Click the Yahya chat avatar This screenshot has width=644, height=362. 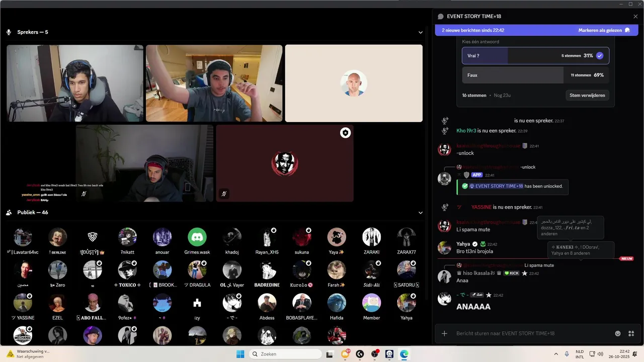click(444, 247)
